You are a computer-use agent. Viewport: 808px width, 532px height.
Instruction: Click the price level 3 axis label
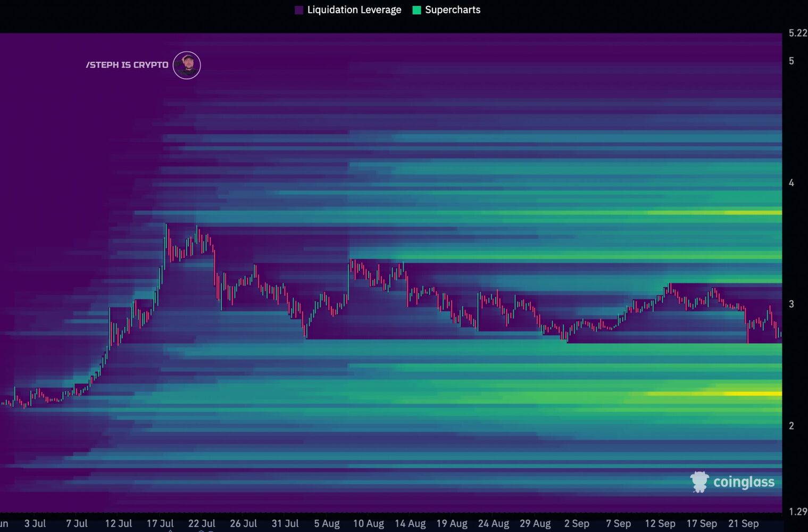[x=792, y=304]
